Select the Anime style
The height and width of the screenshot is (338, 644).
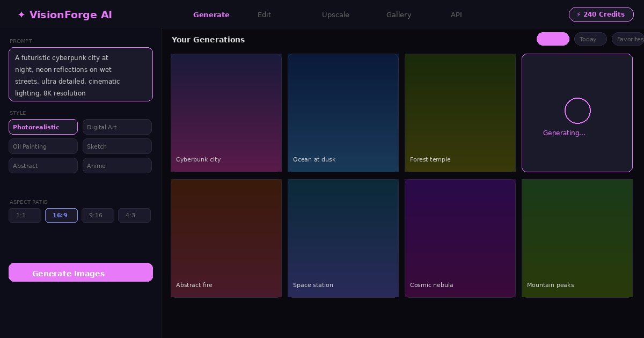[x=117, y=166]
